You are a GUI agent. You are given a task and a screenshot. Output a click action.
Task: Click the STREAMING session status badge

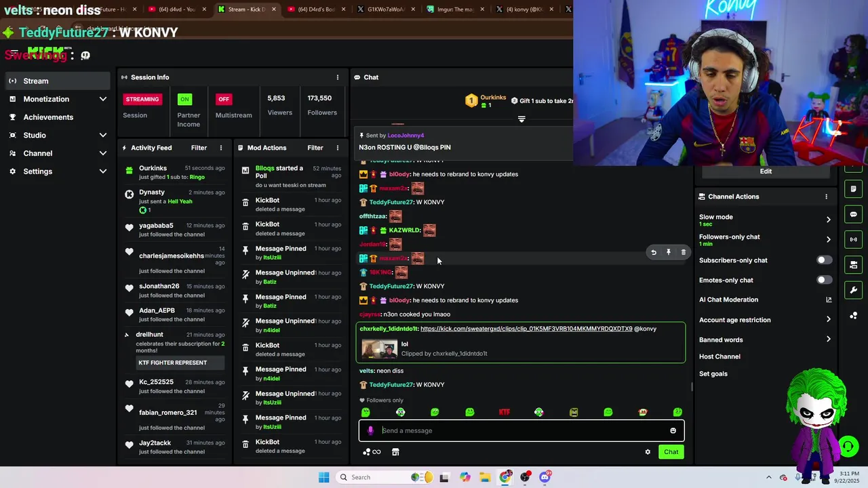(x=142, y=99)
